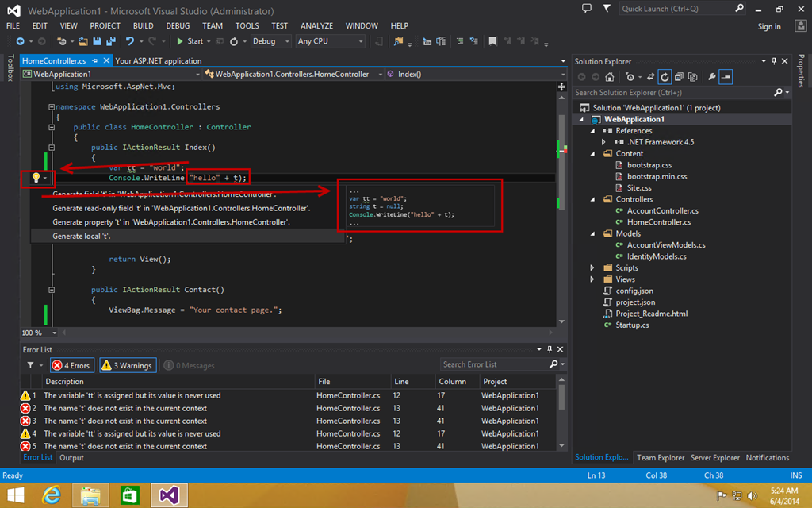812x508 pixels.
Task: Click the Error List filter funnel icon
Action: (x=30, y=365)
